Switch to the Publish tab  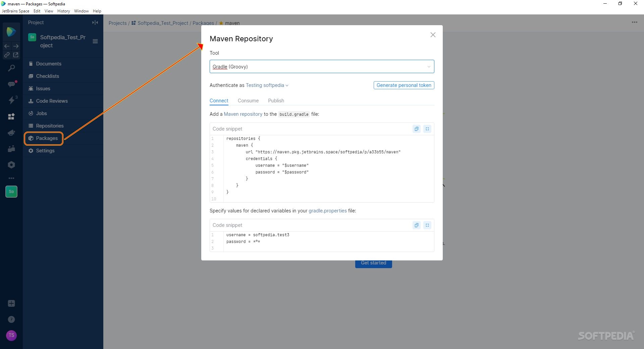point(276,101)
